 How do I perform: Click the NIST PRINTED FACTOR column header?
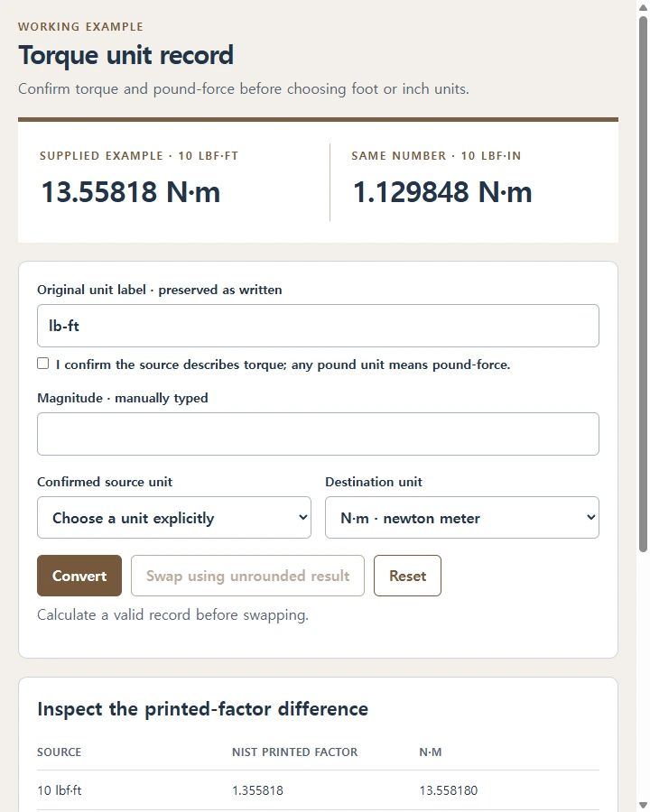coord(294,752)
